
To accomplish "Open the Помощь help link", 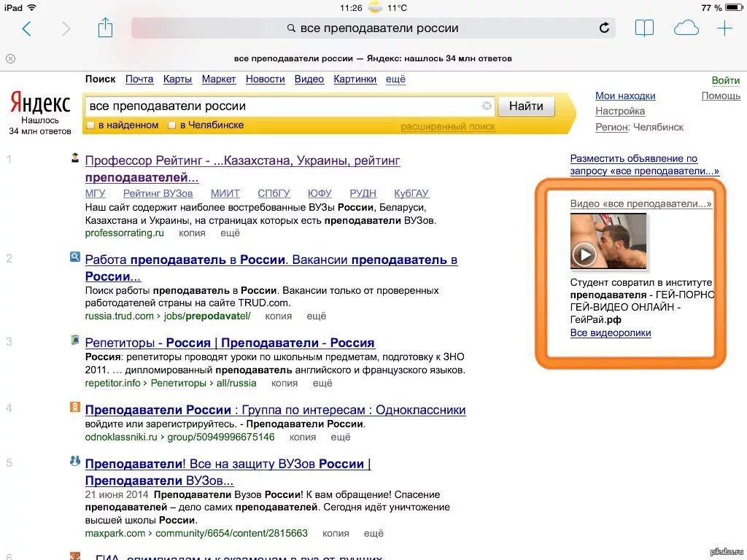I will (x=721, y=96).
